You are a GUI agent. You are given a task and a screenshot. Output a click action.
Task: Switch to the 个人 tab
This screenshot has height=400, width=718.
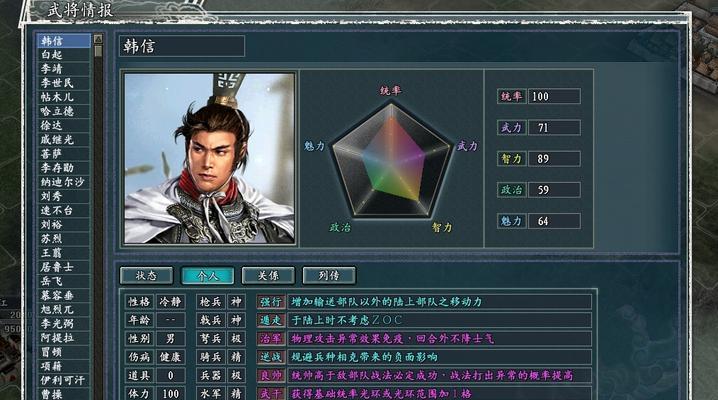[x=207, y=276]
